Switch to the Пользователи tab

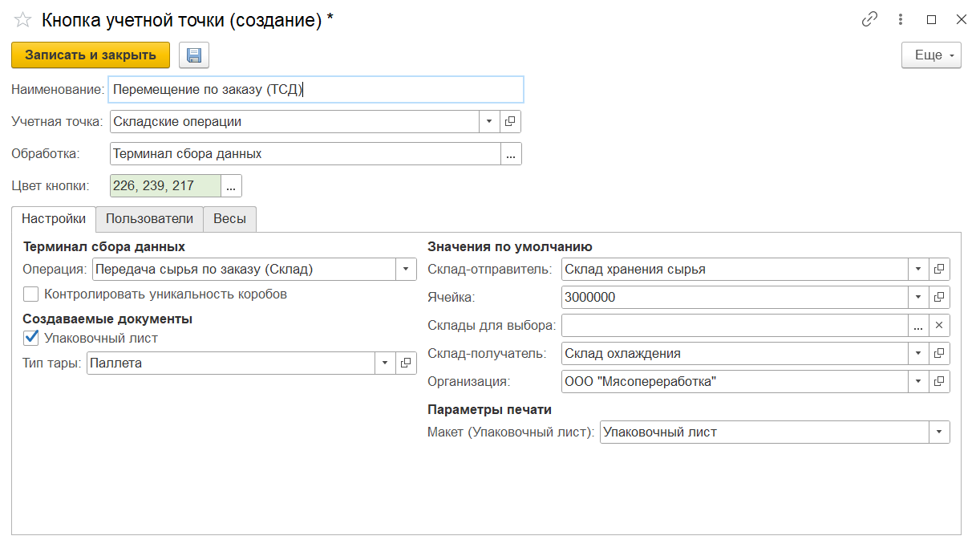[x=149, y=219]
